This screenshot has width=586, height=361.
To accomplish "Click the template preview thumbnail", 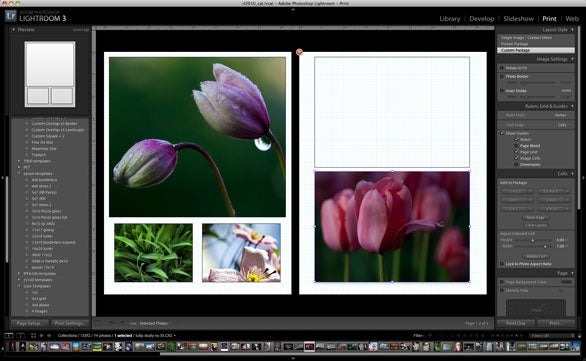I will tap(50, 74).
